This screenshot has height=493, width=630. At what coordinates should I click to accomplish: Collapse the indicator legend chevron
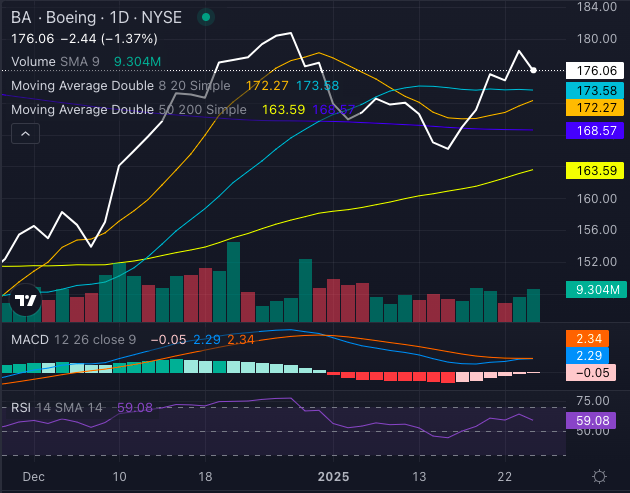point(25,134)
